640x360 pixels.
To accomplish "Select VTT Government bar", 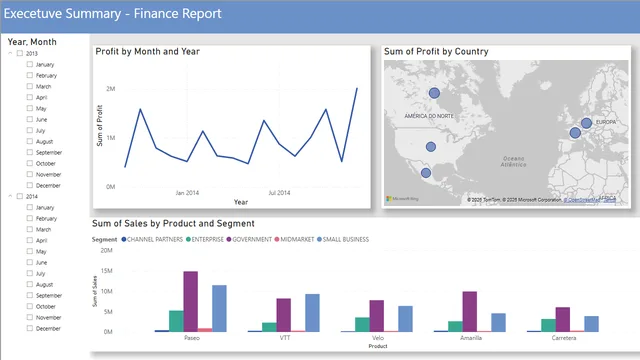I will pyautogui.click(x=284, y=315).
